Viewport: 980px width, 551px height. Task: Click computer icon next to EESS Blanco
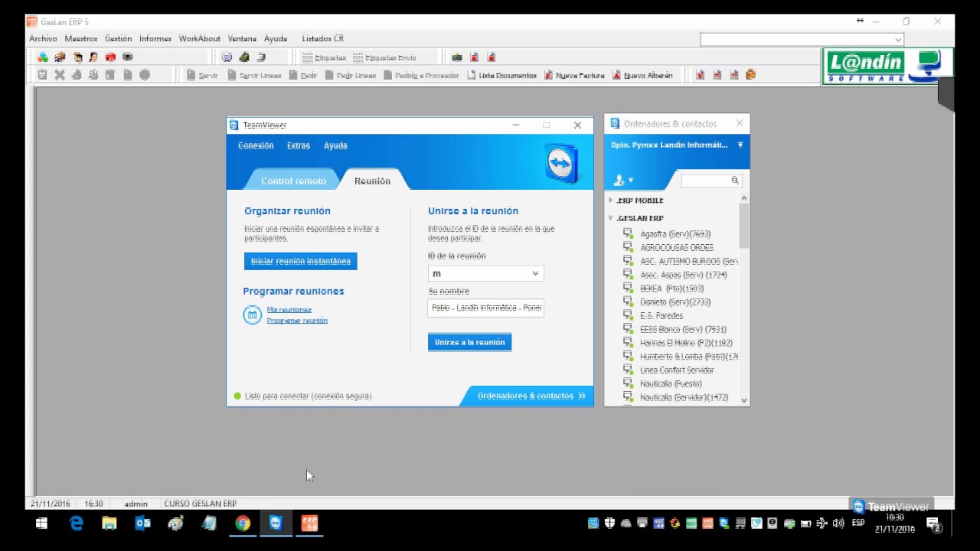point(628,329)
